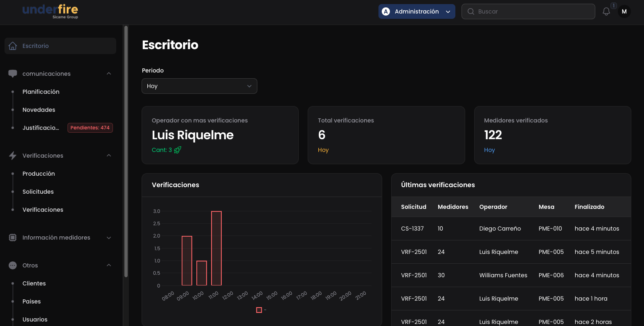This screenshot has height=326, width=644.
Task: Go to Solicitudes in the sidebar
Action: 38,192
